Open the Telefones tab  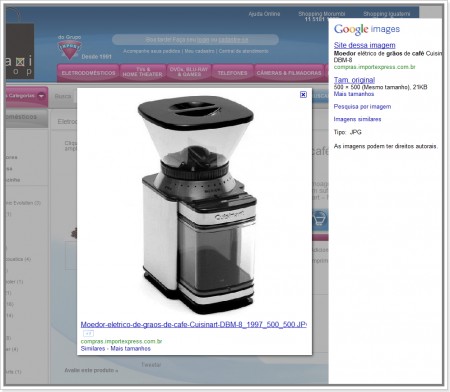pos(232,73)
